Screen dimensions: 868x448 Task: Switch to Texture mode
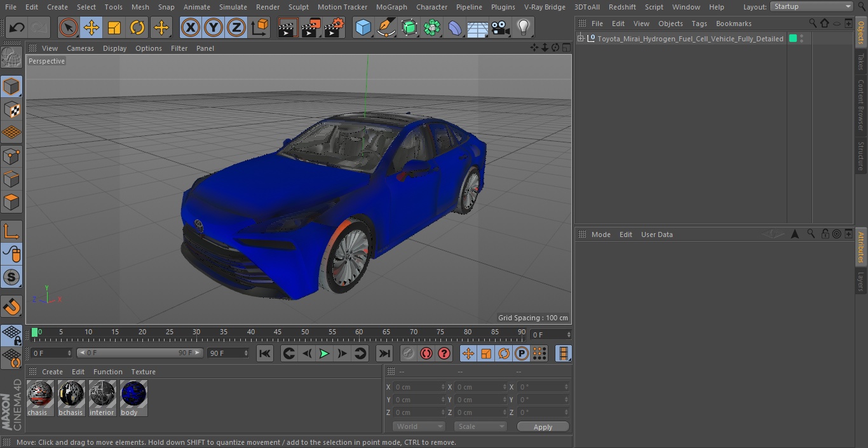[11, 110]
